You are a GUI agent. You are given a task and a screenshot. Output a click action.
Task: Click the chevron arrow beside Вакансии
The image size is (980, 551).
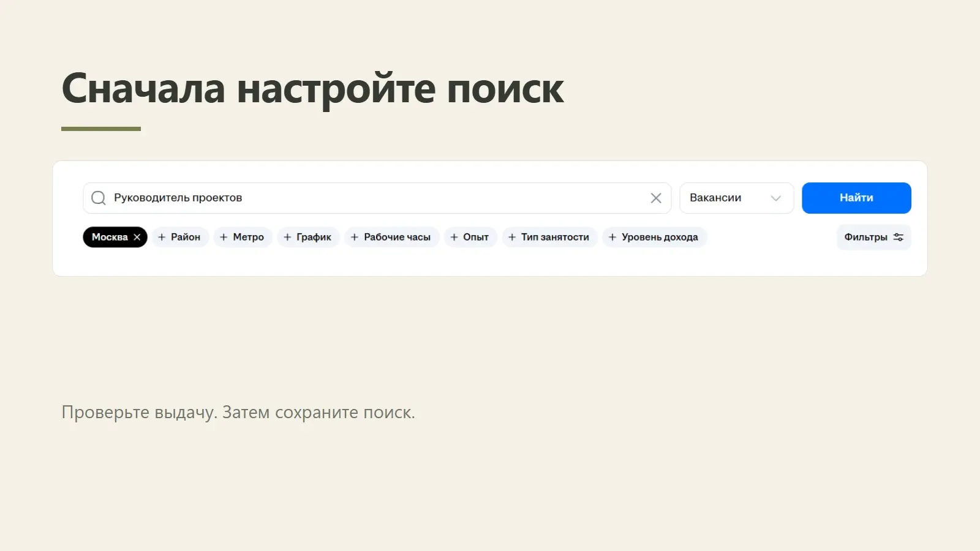tap(776, 198)
